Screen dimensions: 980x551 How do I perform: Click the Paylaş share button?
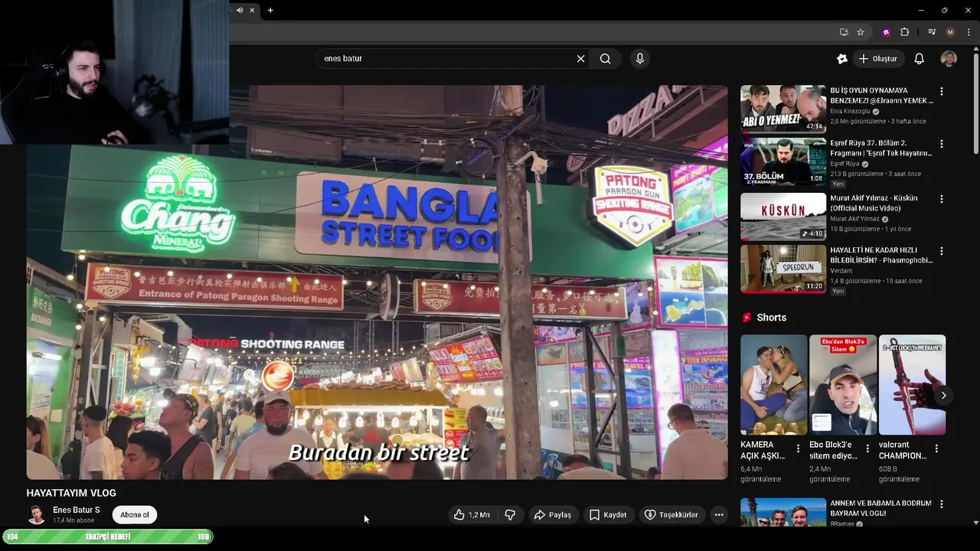553,515
